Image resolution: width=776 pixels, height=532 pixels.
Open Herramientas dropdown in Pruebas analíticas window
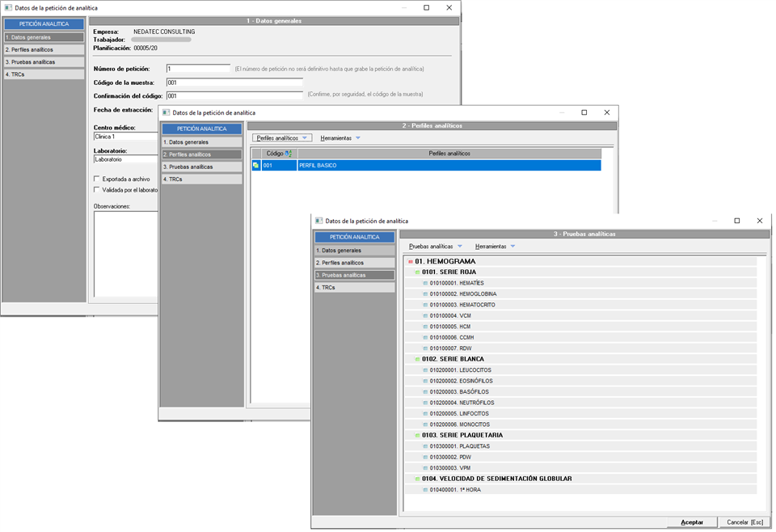point(495,246)
